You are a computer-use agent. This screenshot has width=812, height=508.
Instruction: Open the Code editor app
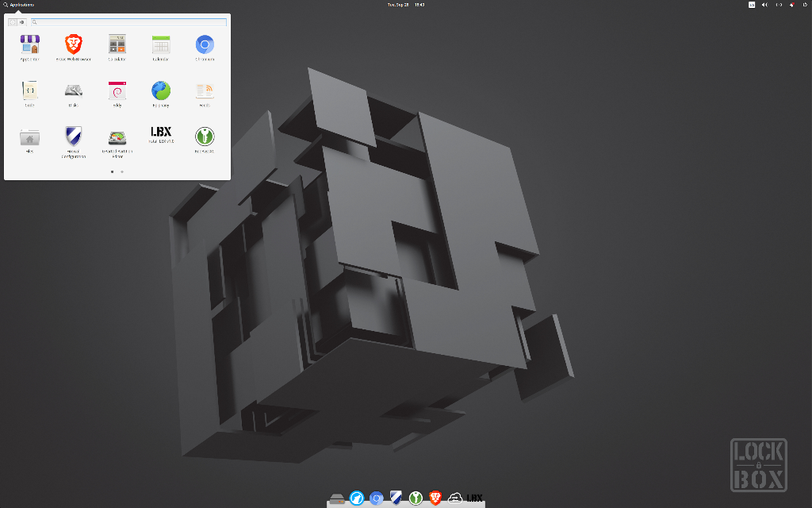[29, 90]
